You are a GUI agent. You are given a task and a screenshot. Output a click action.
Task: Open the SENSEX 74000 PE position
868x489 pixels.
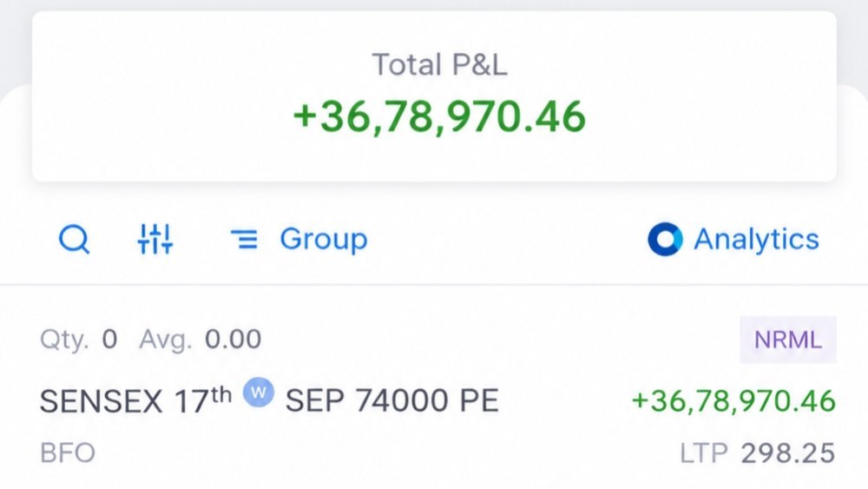435,394
